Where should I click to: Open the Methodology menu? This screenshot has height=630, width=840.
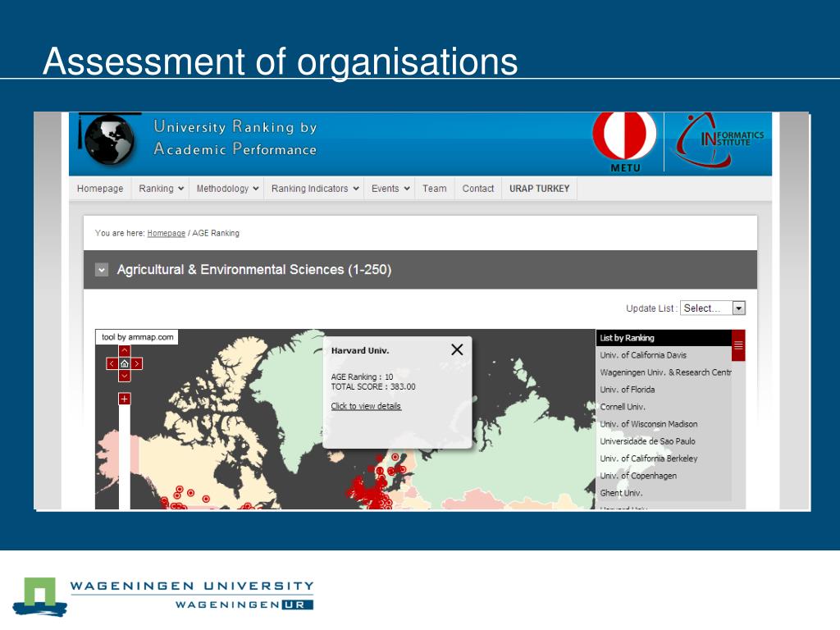227,189
